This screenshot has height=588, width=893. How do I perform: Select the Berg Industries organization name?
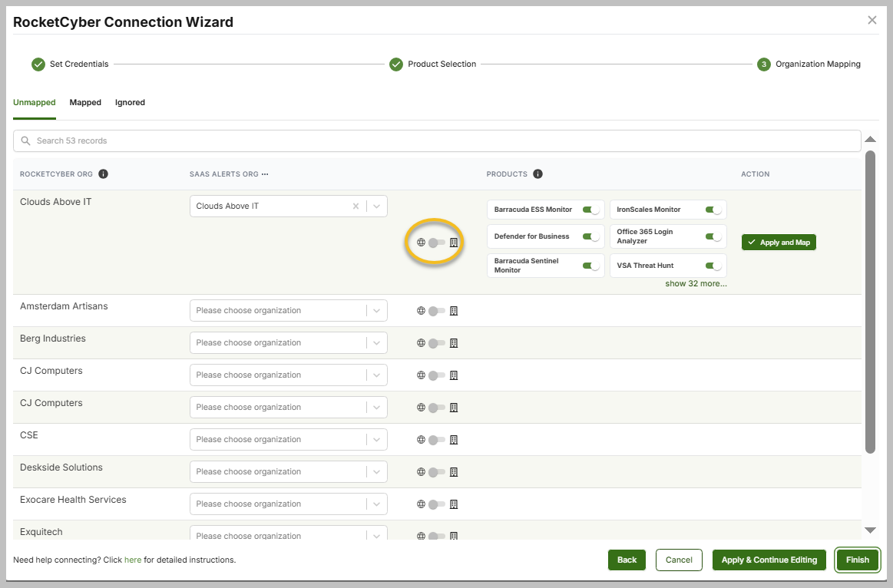(53, 339)
